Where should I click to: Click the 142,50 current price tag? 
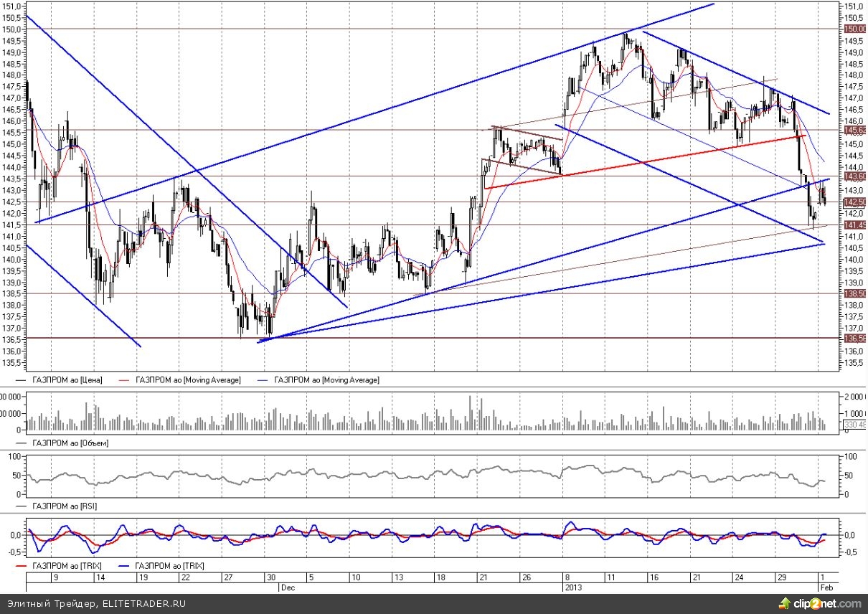tap(853, 202)
